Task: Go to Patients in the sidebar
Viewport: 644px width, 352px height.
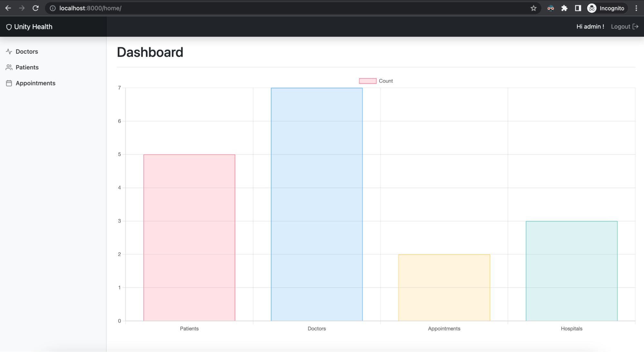Action: [27, 67]
